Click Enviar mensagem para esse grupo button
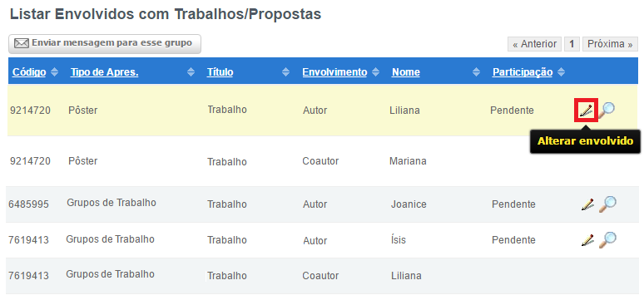 (105, 43)
